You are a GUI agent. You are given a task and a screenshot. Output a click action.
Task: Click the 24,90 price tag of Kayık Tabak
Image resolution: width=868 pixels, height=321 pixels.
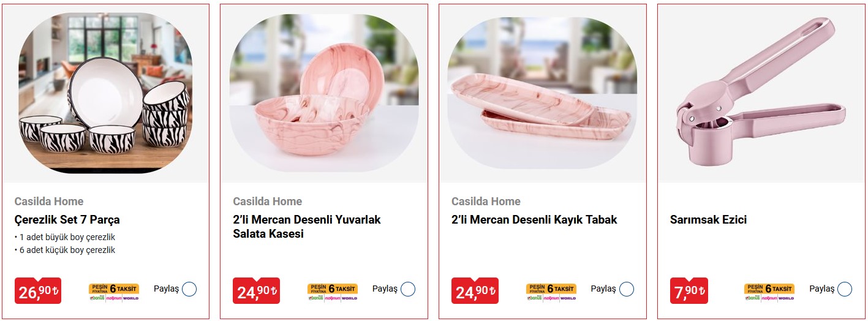click(475, 291)
